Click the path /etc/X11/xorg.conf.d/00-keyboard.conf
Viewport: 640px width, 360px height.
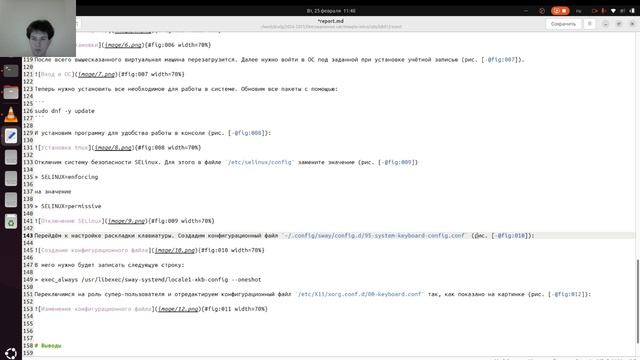pos(360,294)
